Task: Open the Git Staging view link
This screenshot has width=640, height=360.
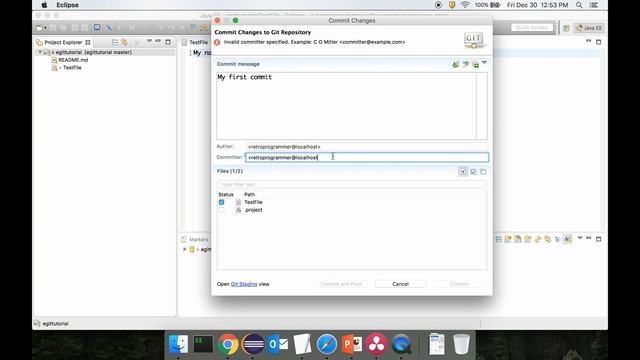Action: pos(244,284)
